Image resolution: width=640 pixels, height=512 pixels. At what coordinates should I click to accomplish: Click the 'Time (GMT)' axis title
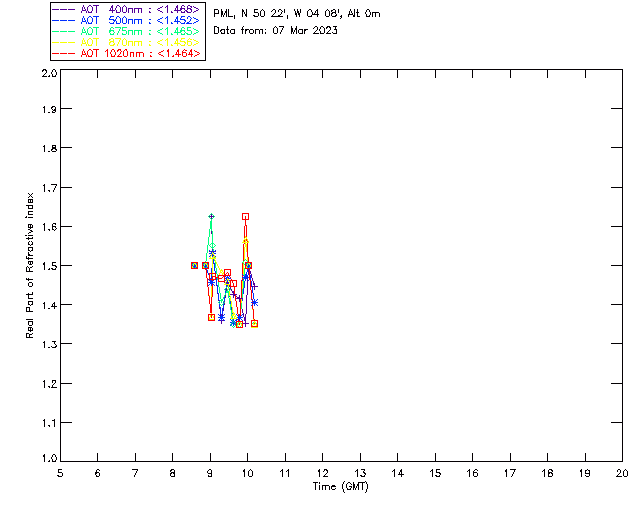coord(341,487)
